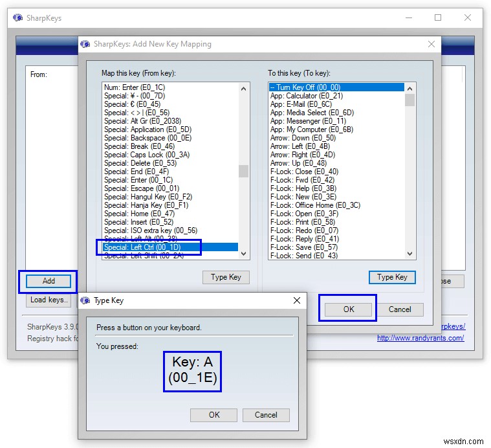The width and height of the screenshot is (491, 448).
Task: Click Type Key under the To key list
Action: pos(392,277)
